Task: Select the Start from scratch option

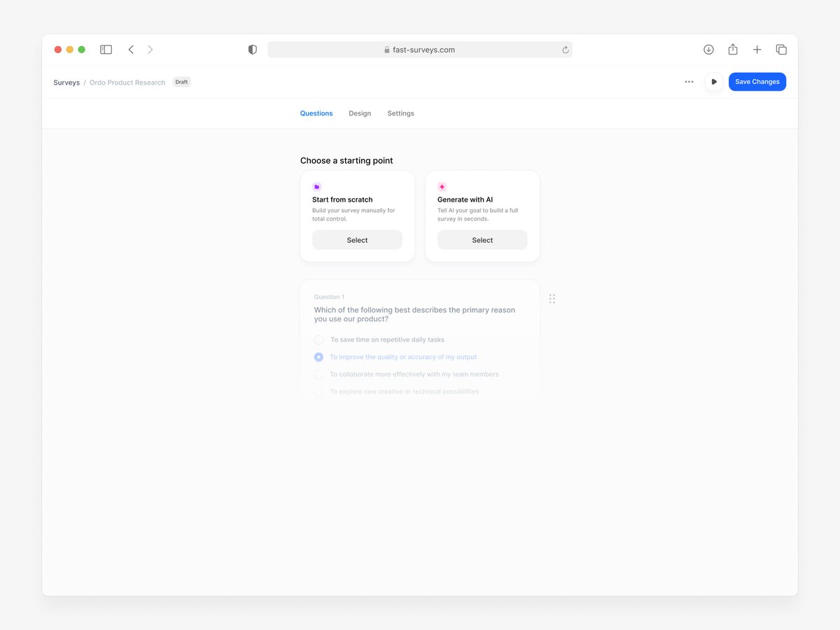Action: [357, 240]
